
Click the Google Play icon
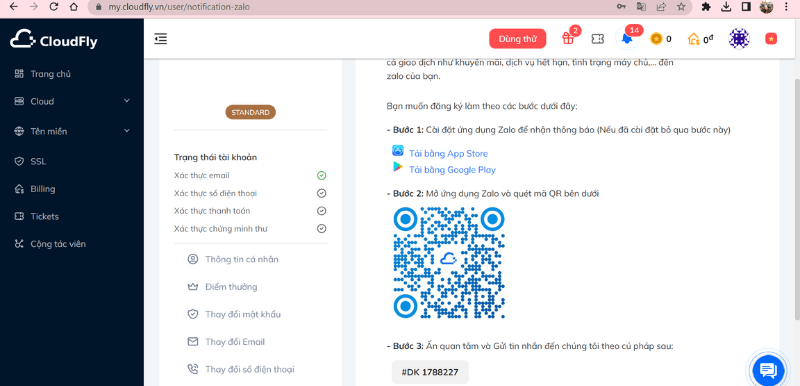[397, 167]
